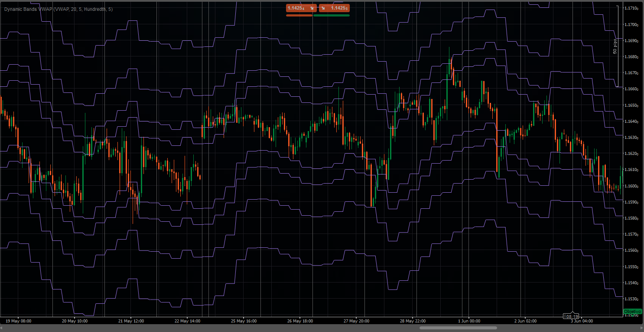Grab the horizontal chart scrollbar thumb
Image resolution: width=644 pixels, height=332 pixels.
pyautogui.click(x=458, y=328)
